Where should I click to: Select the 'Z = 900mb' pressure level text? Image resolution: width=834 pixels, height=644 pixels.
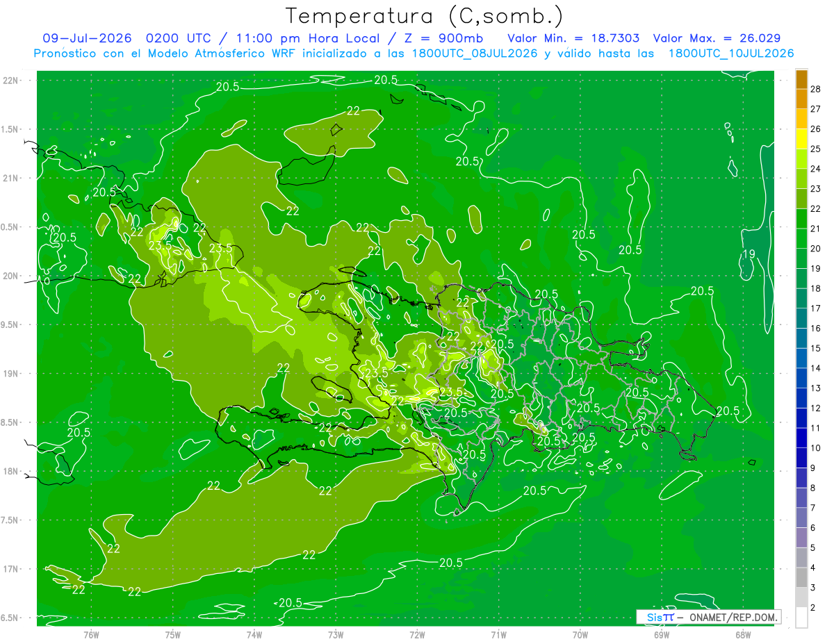(445, 38)
